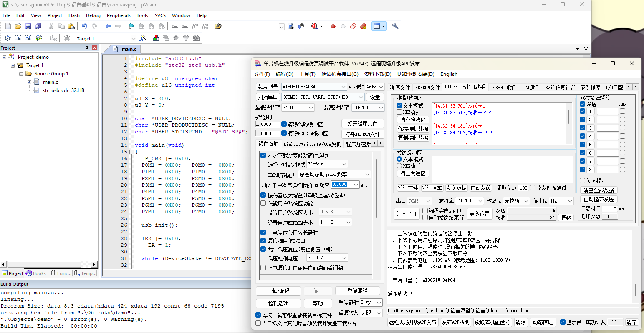Click the Project pane horizontal scrollbar
Screen dimensions: 644x333
tap(43, 264)
